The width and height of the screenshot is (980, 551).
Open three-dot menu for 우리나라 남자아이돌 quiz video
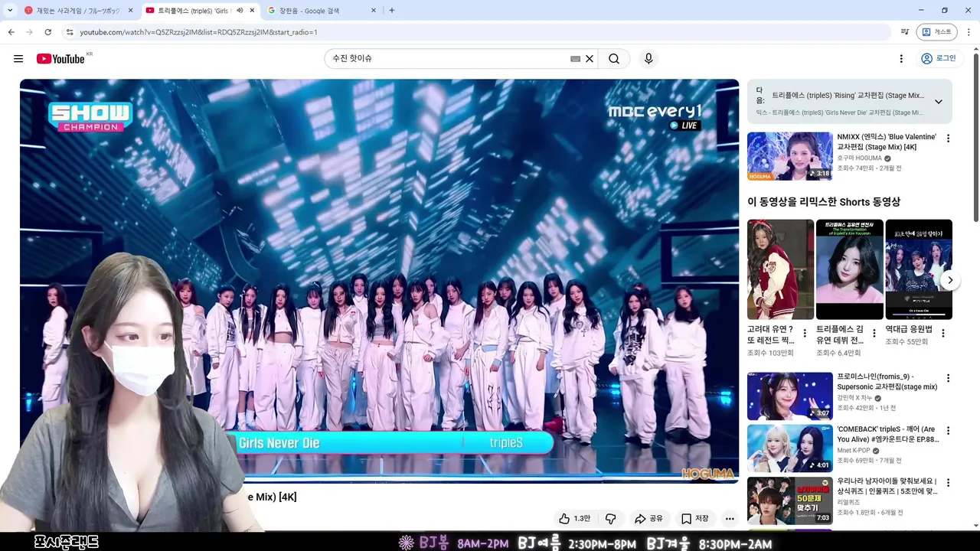[x=948, y=484]
